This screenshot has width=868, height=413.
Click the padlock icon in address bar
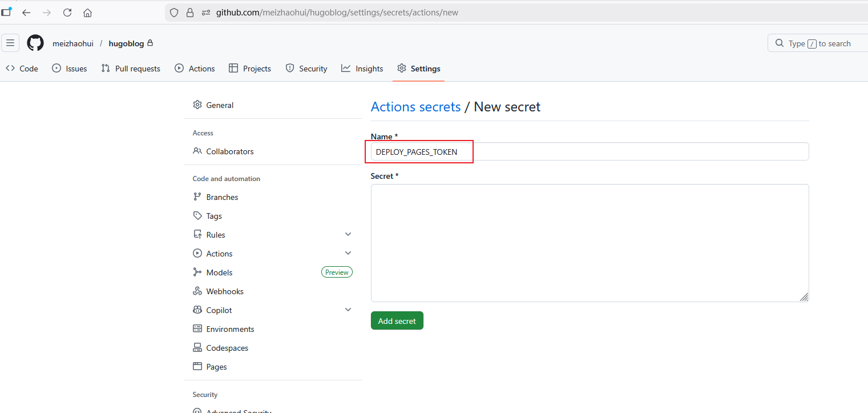pyautogui.click(x=190, y=13)
